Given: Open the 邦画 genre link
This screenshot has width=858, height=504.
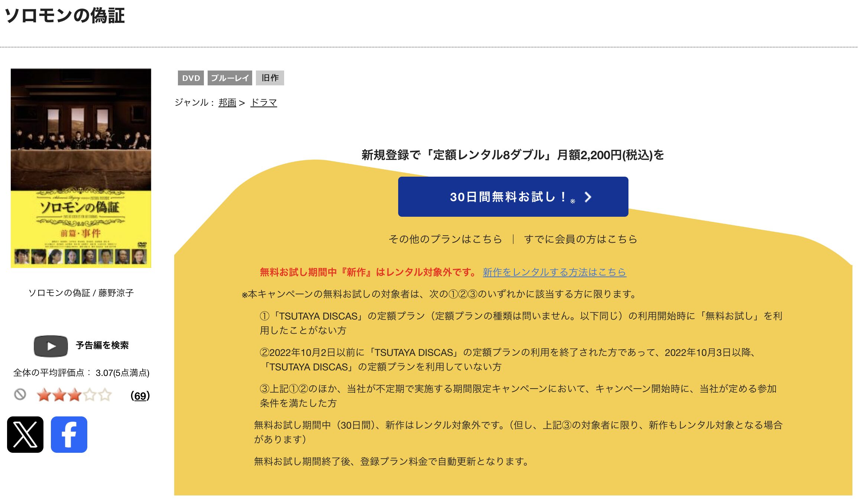Looking at the screenshot, I should coord(227,102).
